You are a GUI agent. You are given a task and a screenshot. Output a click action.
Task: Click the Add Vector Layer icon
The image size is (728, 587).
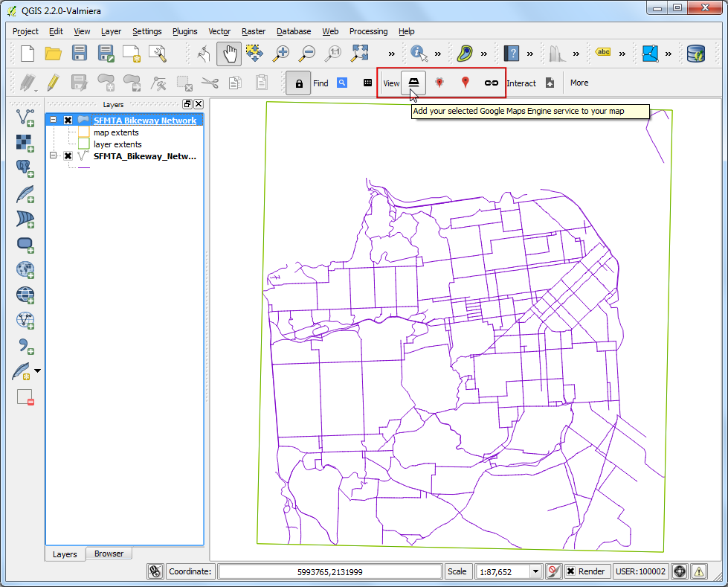25,117
